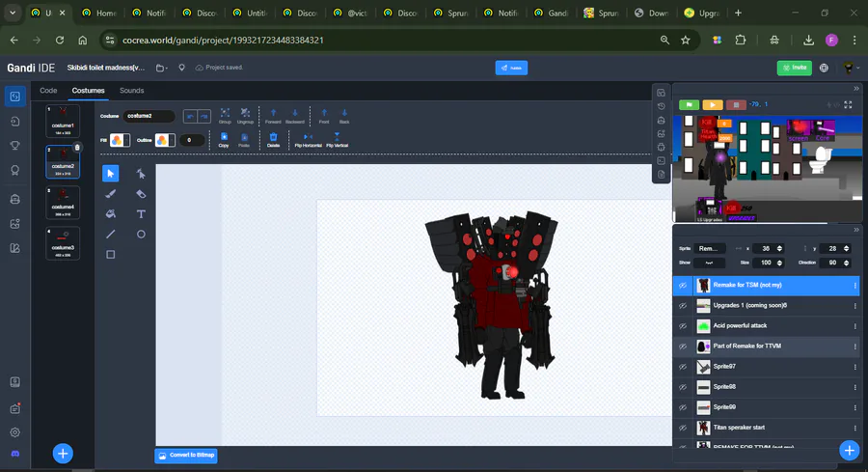Select the arrow Select tool

(110, 174)
